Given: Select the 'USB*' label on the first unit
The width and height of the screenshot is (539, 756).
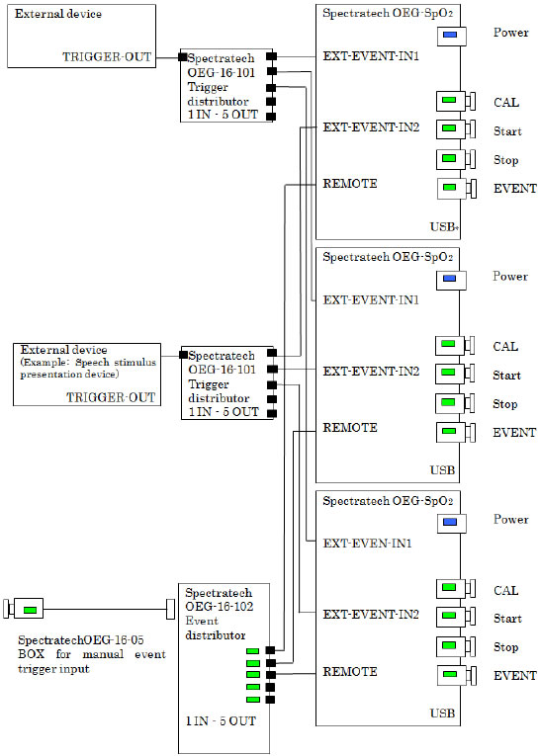Looking at the screenshot, I should [444, 226].
